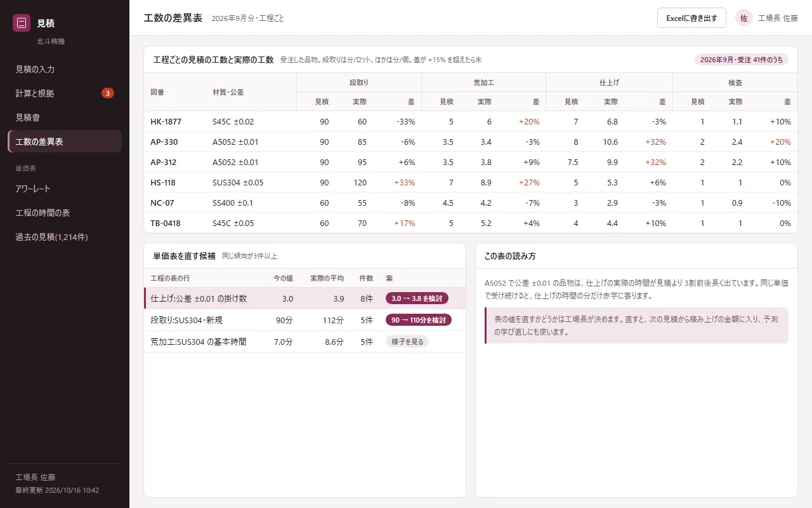This screenshot has width=812, height=508.
Task: Select the AP-330 drawing number
Action: [164, 142]
